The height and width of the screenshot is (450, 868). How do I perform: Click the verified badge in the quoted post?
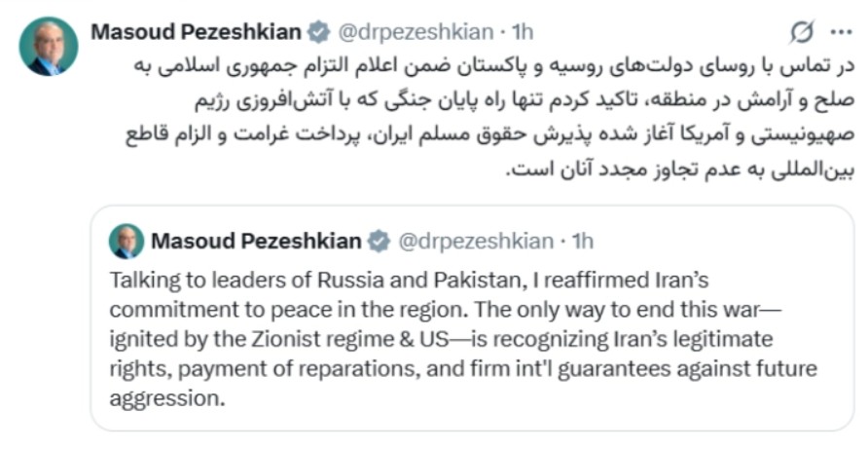click(380, 240)
